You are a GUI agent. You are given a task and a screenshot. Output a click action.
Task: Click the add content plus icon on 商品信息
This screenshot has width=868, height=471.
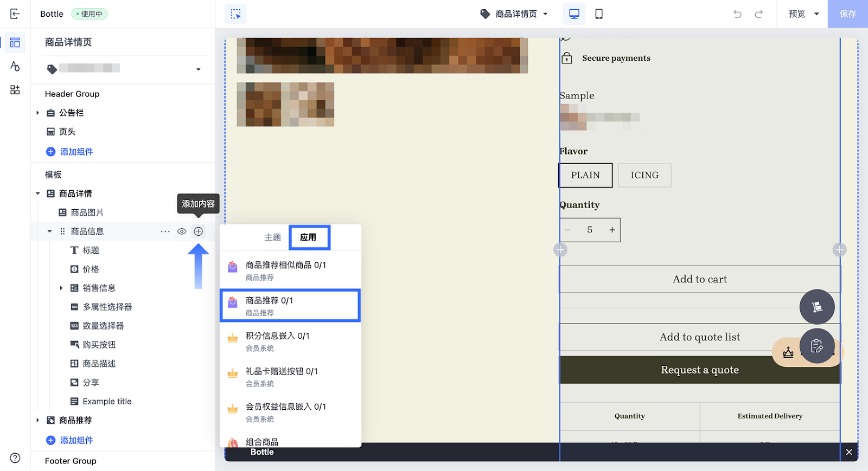click(199, 231)
